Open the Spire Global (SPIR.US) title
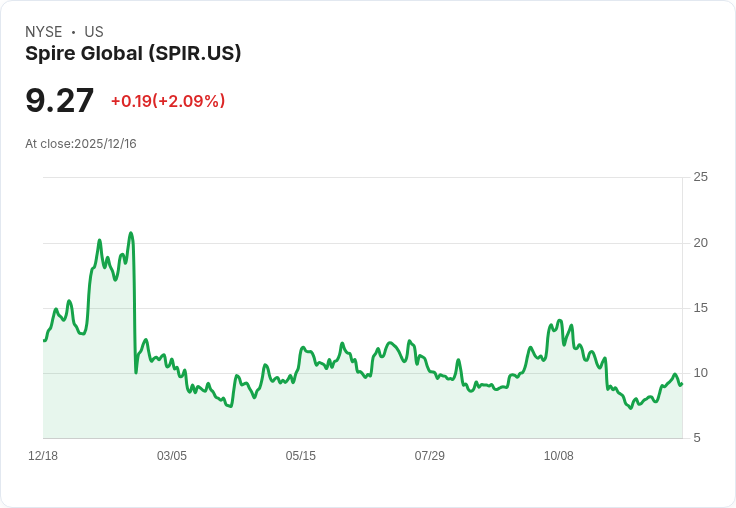Viewport: 736px width, 508px height. click(x=133, y=54)
